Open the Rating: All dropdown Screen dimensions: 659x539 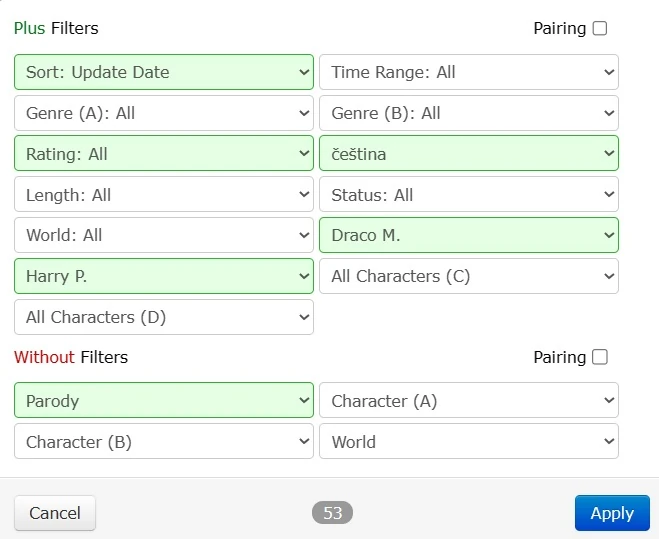click(164, 154)
